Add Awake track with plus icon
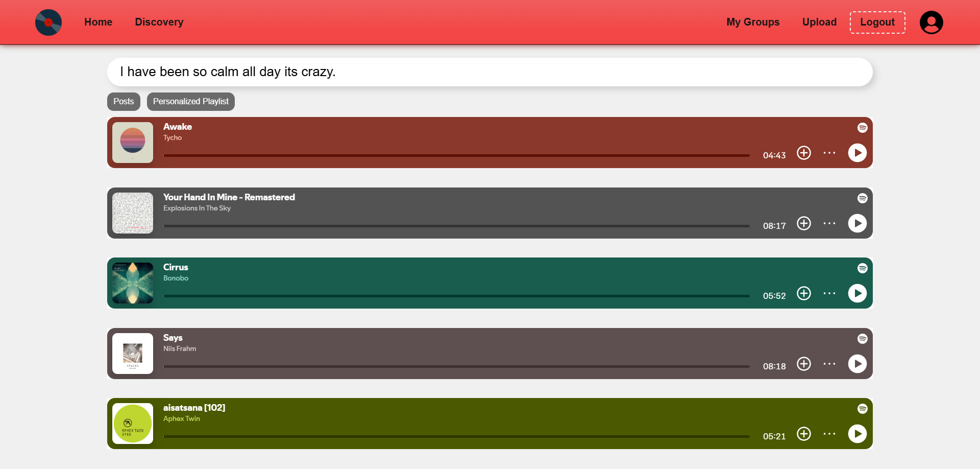 pos(804,153)
